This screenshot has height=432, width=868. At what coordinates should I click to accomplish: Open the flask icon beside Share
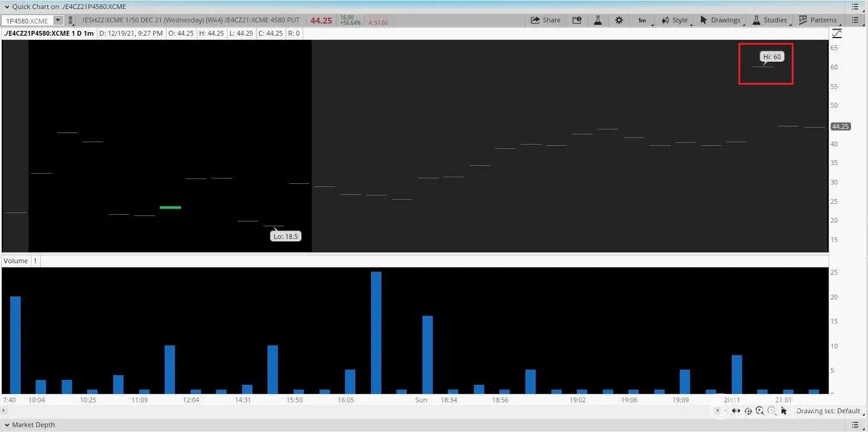597,20
